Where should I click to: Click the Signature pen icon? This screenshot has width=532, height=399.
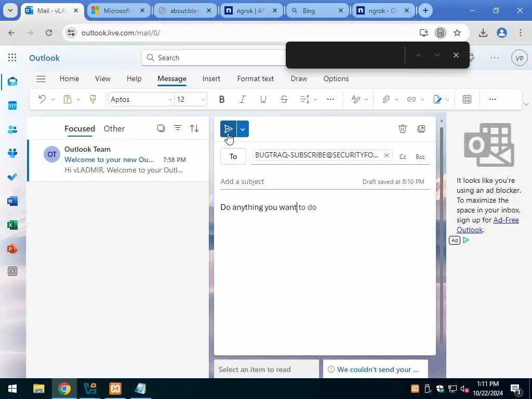click(x=437, y=99)
